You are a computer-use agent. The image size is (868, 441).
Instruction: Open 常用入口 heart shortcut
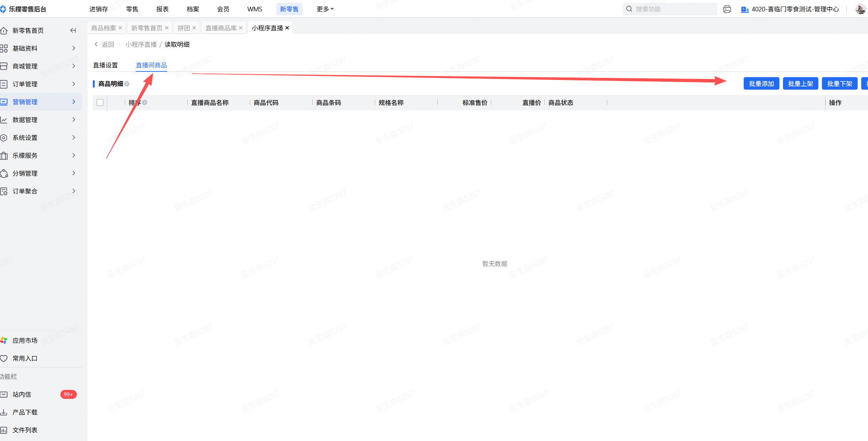tap(25, 358)
